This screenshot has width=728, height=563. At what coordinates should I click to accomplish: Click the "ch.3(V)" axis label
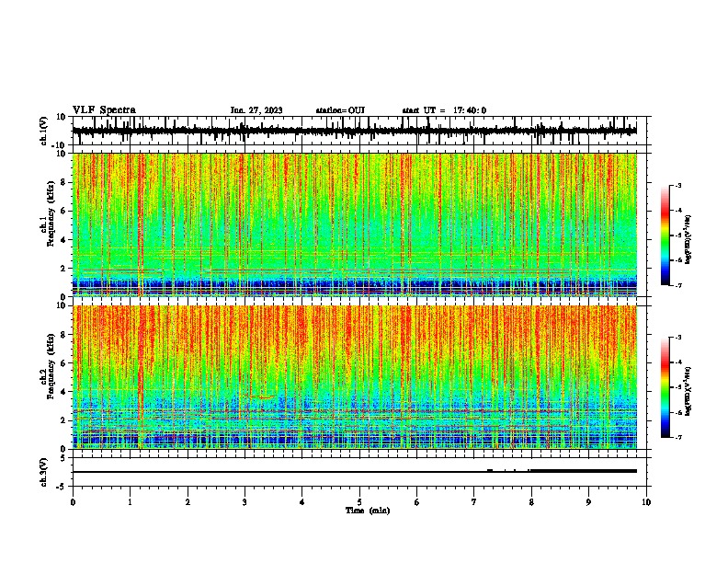[x=44, y=472]
